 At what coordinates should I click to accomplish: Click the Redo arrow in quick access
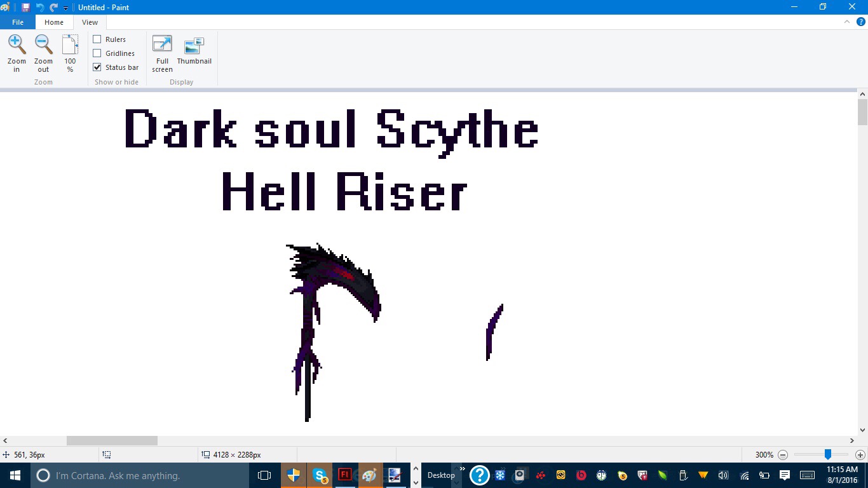point(53,8)
